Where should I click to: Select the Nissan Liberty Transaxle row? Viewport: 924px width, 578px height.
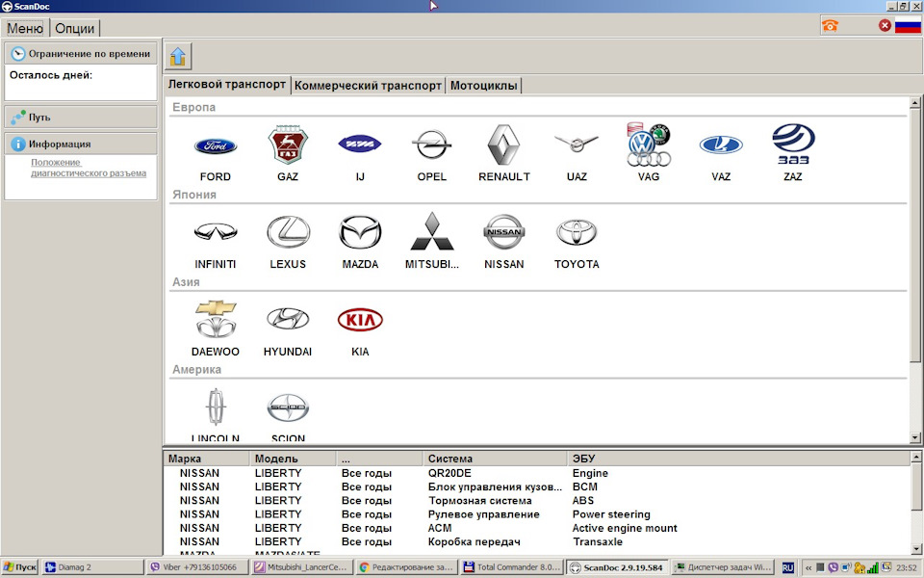coord(537,541)
